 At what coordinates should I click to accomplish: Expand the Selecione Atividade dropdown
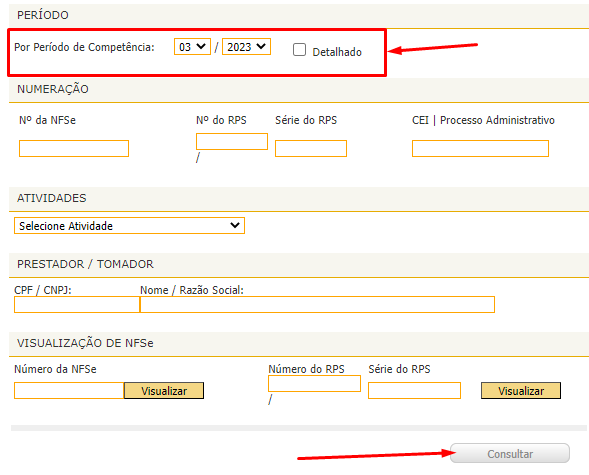(129, 226)
